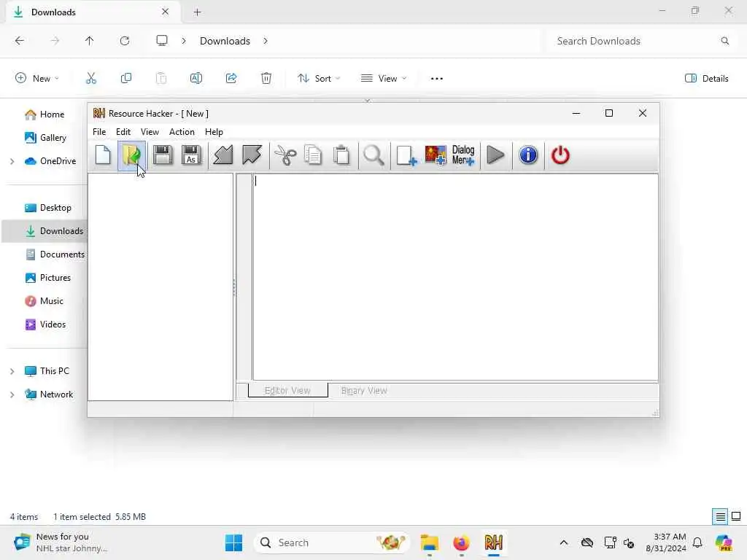Image resolution: width=747 pixels, height=560 pixels.
Task: Click the gray Compile Script icon with the up-pointing arrow
Action: [223, 155]
